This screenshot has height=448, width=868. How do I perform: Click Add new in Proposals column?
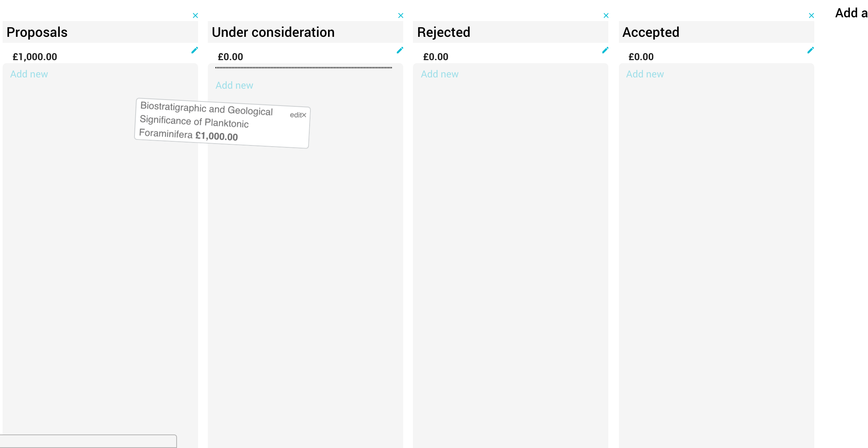coord(29,74)
